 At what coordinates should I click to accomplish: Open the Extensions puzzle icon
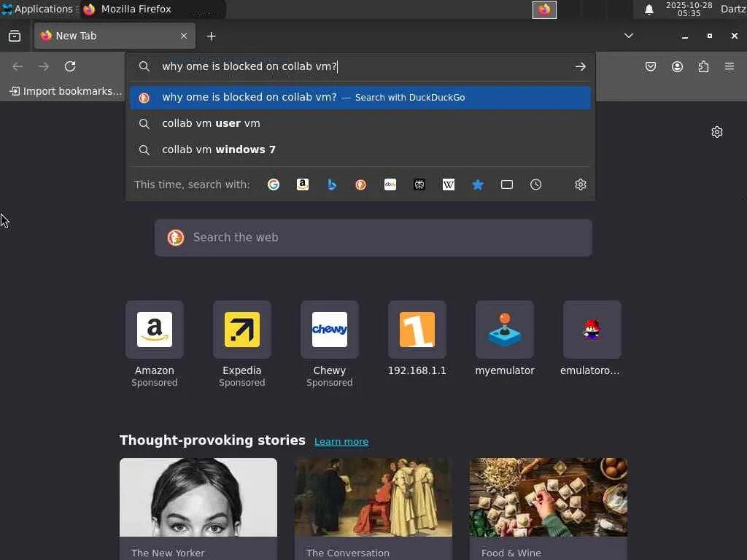(703, 66)
